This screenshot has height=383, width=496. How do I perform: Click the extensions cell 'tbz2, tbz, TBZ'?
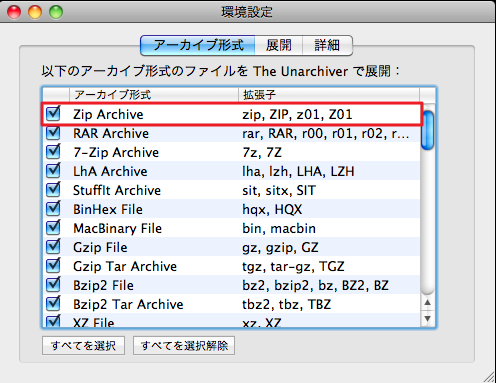[x=287, y=304]
